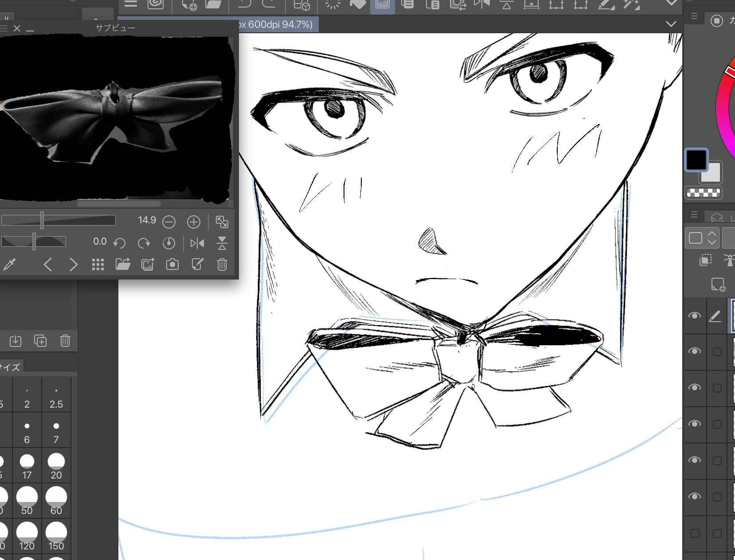
Task: Delete the Sub View image with trash icon
Action: (222, 264)
